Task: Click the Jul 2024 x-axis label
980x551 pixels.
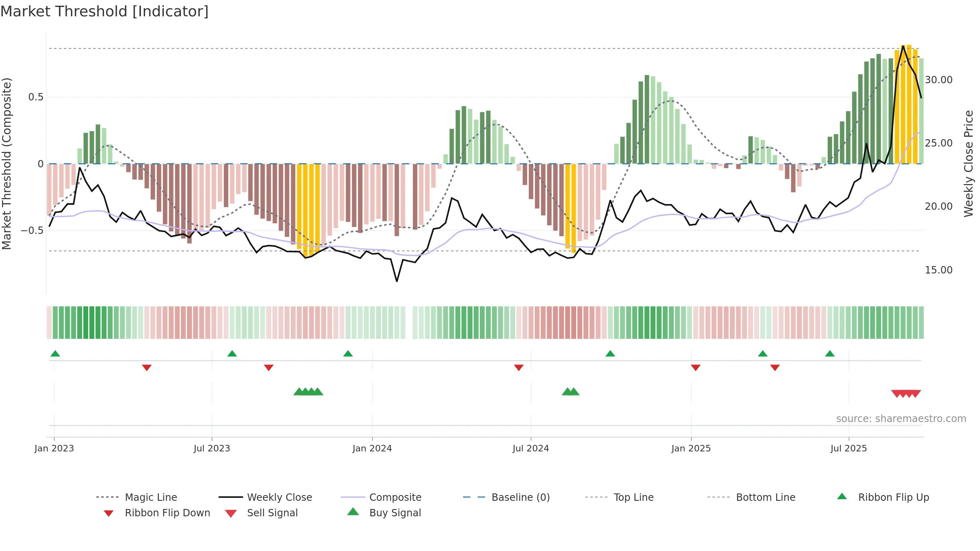Action: click(x=531, y=449)
